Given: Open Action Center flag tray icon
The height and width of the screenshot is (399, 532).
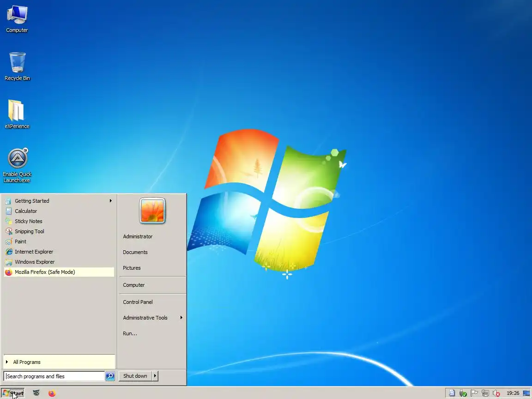Looking at the screenshot, I should 474,393.
